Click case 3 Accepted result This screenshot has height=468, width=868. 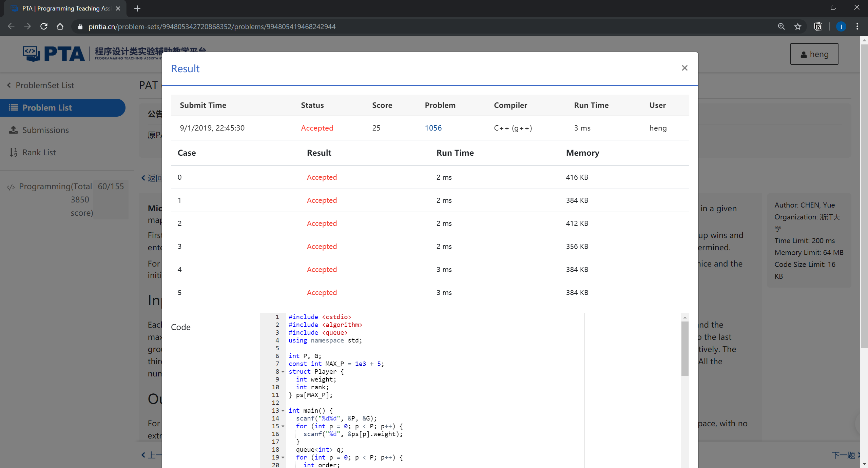coord(322,246)
